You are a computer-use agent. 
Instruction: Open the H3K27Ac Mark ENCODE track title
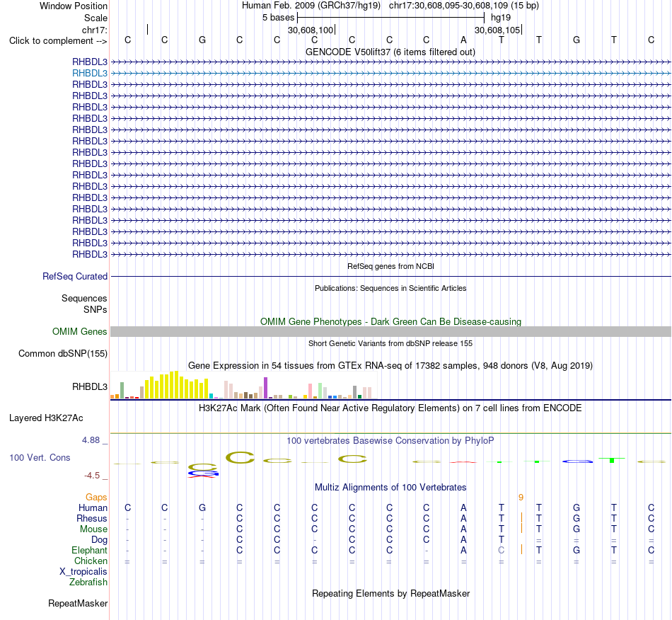[390, 408]
